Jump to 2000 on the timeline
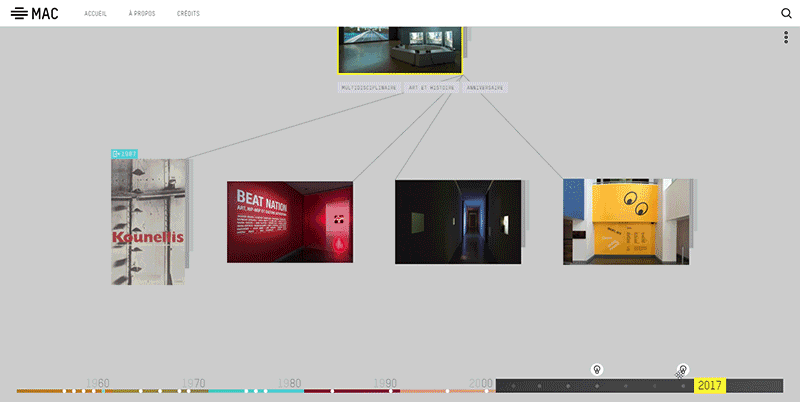This screenshot has height=402, width=800. coord(481,383)
